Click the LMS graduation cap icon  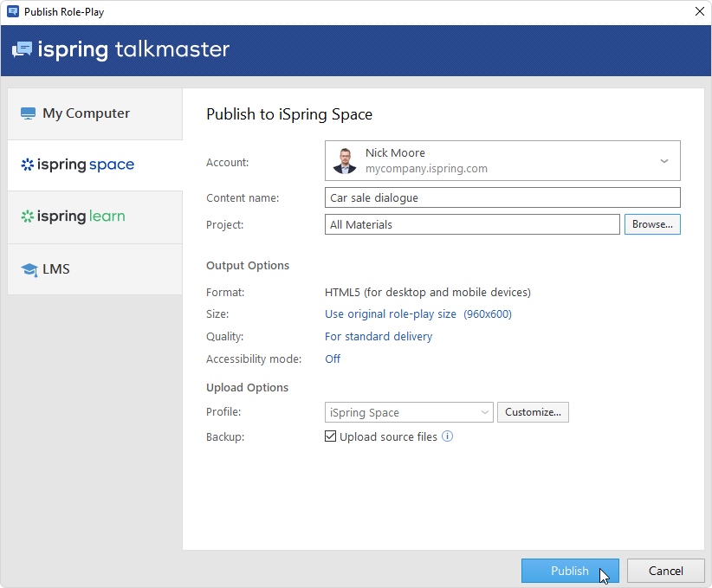(x=29, y=269)
